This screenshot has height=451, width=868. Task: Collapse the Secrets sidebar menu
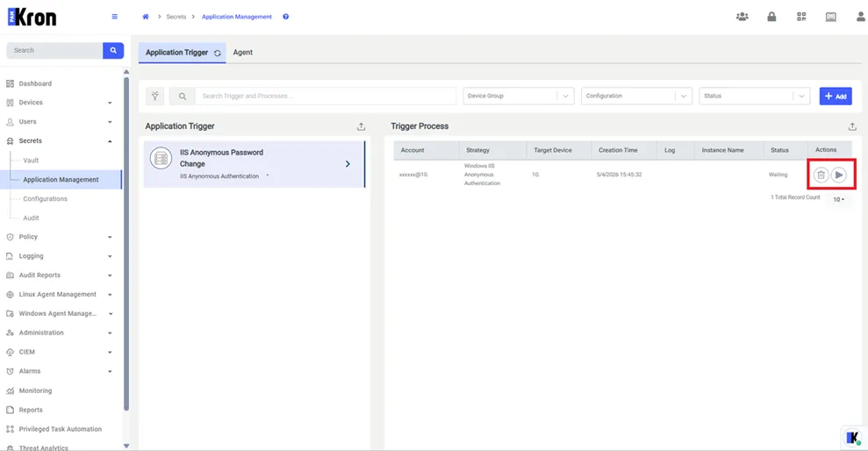(110, 141)
